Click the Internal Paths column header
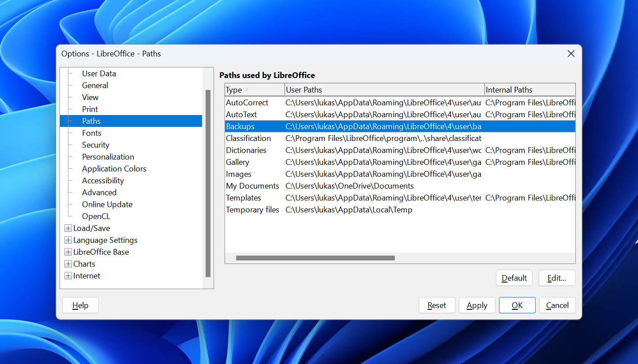 click(x=530, y=90)
